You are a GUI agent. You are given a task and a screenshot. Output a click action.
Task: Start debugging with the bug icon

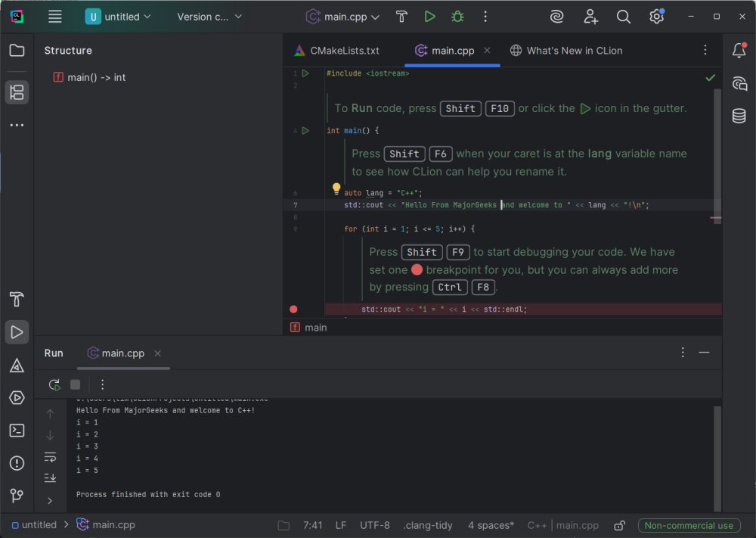tap(457, 17)
